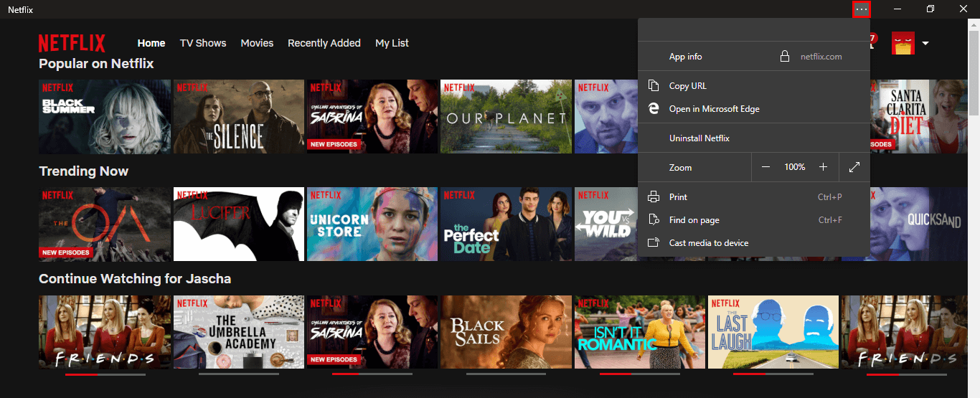
Task: Click the Popular on Netflix heading
Action: 96,64
